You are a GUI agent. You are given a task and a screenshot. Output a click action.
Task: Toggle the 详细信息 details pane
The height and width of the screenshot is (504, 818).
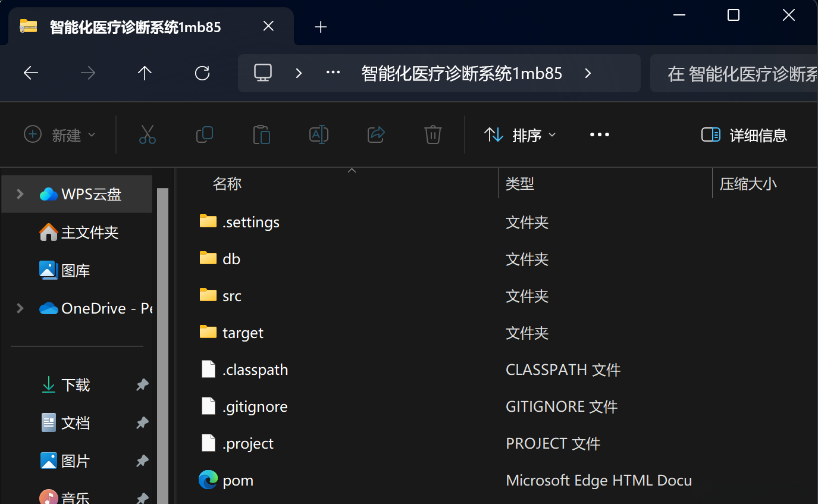[x=744, y=135]
